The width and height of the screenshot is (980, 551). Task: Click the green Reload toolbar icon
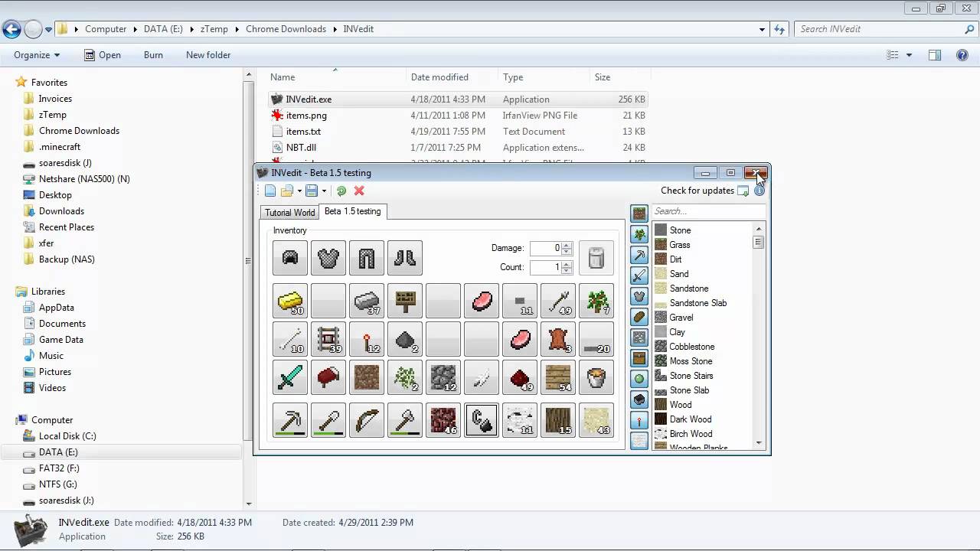(x=341, y=191)
